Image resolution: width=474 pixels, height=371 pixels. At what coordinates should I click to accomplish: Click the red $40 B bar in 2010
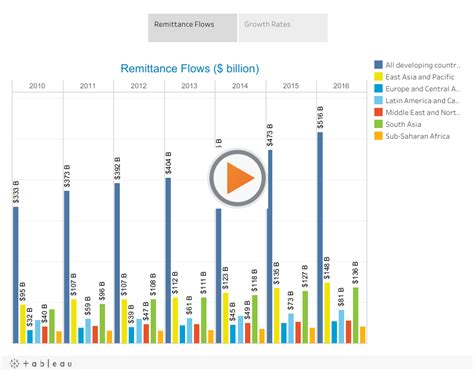(45, 335)
